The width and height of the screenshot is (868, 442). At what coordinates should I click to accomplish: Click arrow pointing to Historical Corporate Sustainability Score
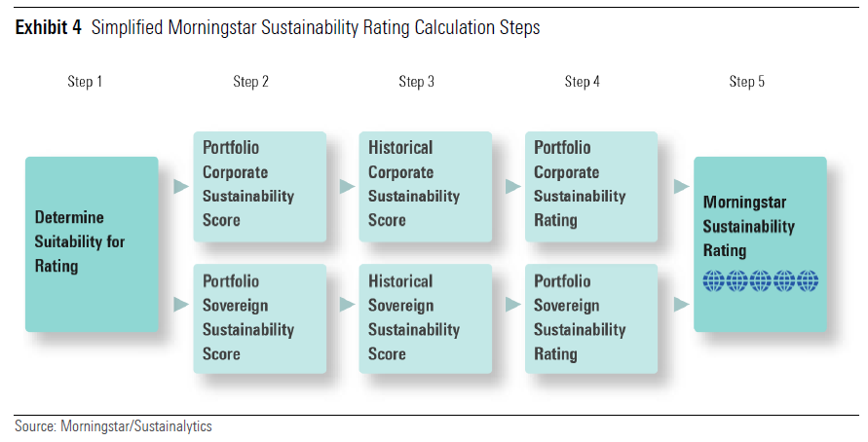(346, 186)
